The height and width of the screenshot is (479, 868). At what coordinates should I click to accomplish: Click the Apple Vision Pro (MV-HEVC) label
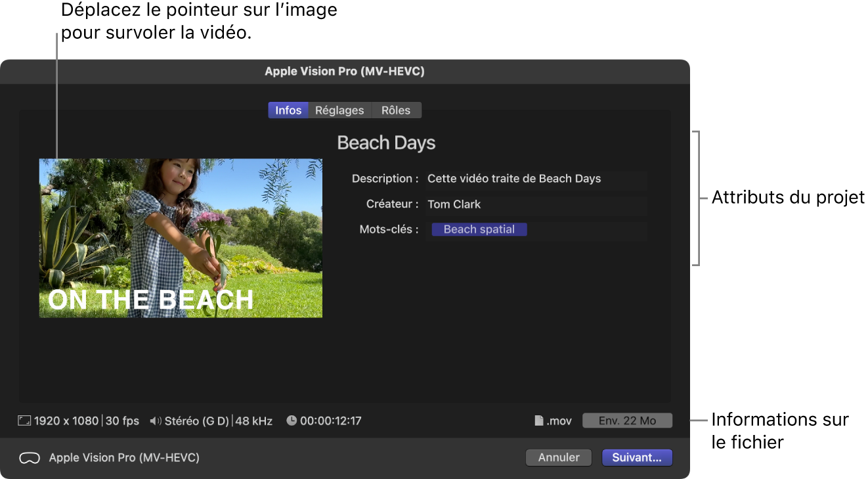(124, 458)
